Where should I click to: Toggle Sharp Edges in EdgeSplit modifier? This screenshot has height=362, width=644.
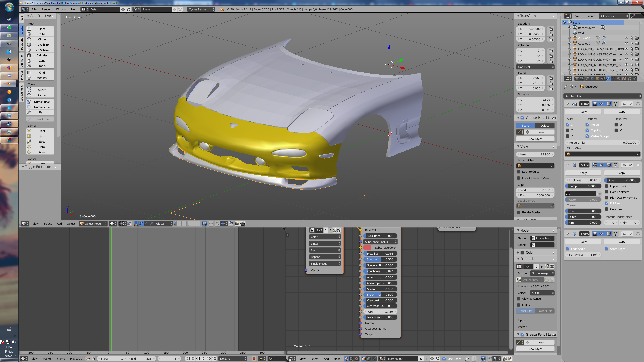tap(607, 249)
